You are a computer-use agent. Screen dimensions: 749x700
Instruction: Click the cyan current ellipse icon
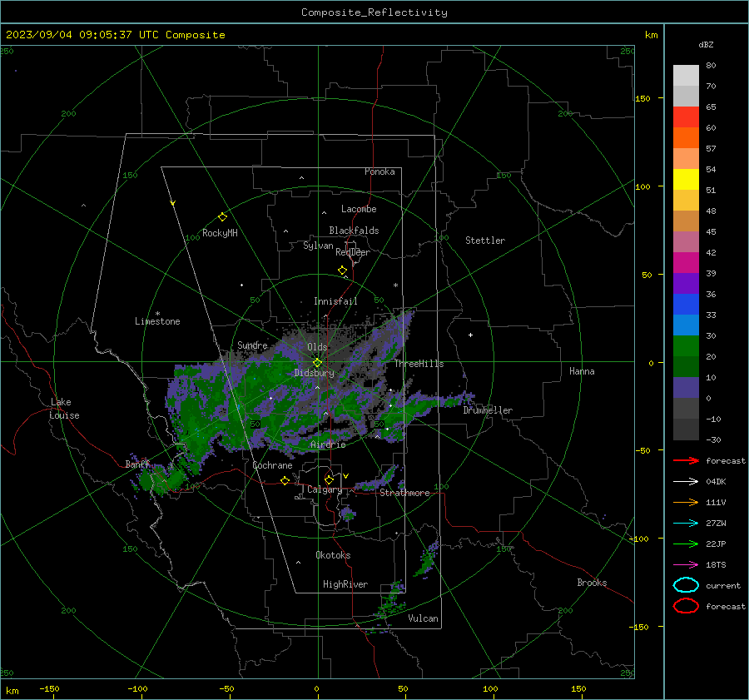click(686, 585)
